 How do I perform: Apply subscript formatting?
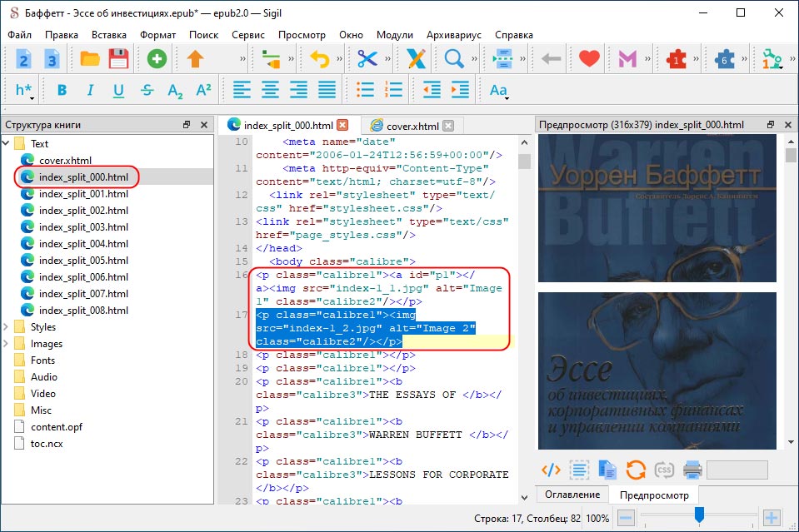[175, 91]
